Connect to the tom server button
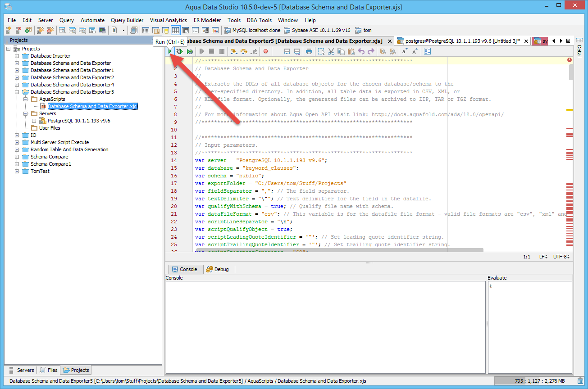Image resolution: width=588 pixels, height=389 pixels. [x=364, y=30]
